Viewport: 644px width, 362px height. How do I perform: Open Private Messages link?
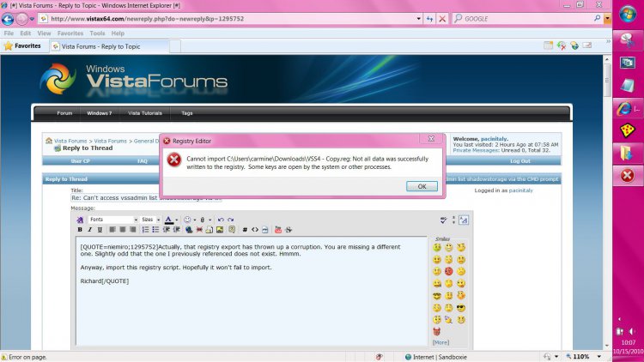tap(475, 150)
